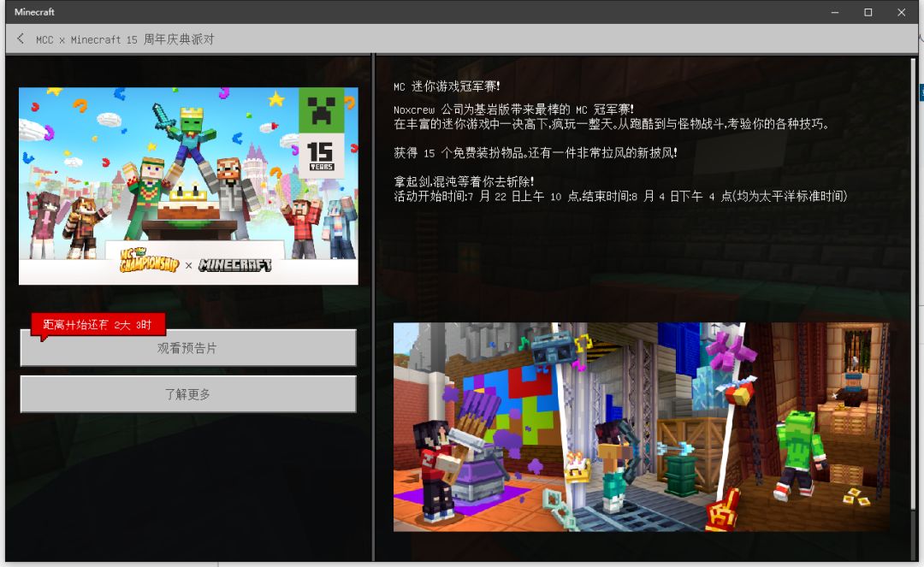924x567 pixels.
Task: Open the 了解更多 button
Action: pyautogui.click(x=188, y=394)
